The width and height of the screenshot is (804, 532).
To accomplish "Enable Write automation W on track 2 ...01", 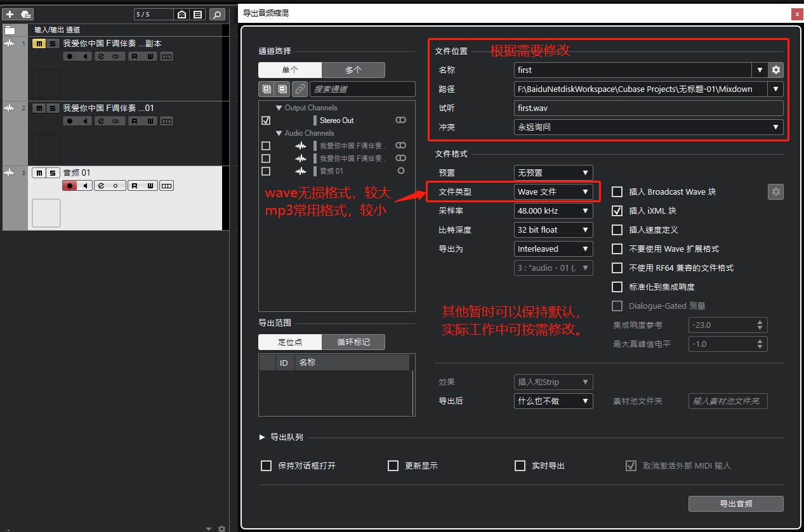I will pyautogui.click(x=150, y=121).
